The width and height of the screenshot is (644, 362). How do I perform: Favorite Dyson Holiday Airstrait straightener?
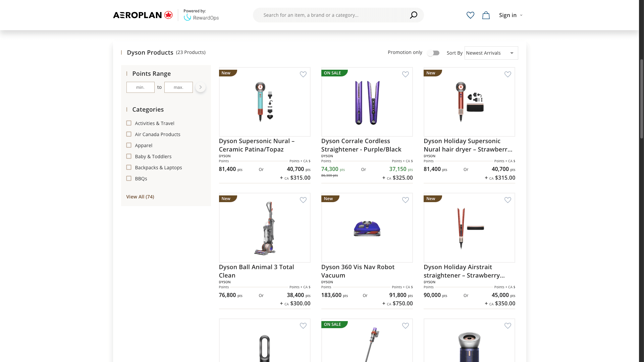point(508,200)
